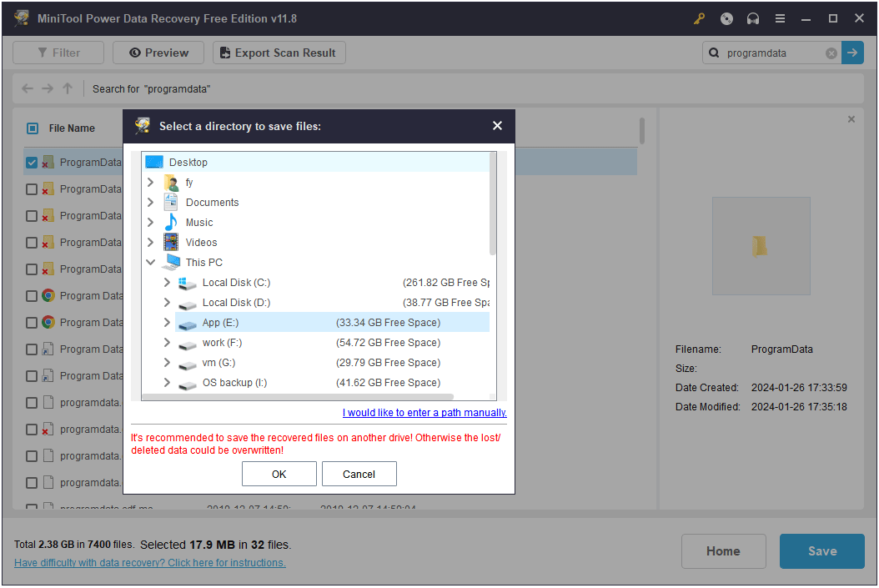Click the Filter toolbar button

(x=58, y=53)
